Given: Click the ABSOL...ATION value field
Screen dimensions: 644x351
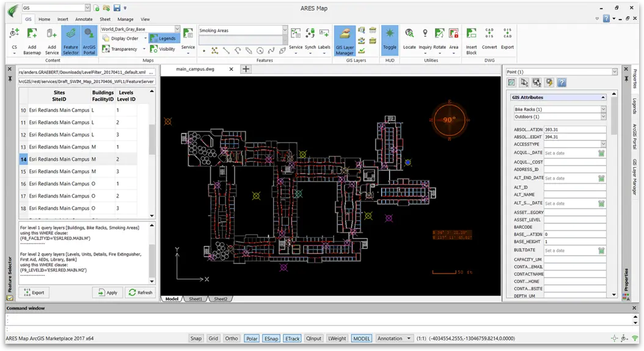Looking at the screenshot, I should coord(575,130).
